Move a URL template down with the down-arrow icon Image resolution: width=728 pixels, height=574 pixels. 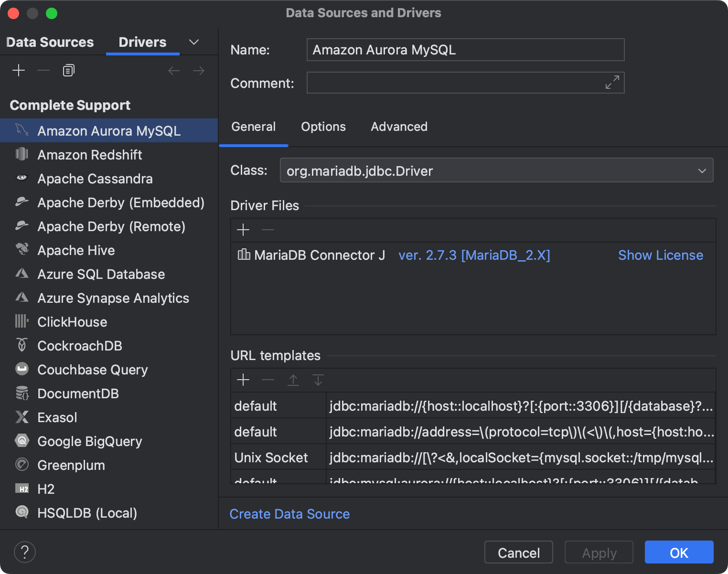[x=318, y=380]
